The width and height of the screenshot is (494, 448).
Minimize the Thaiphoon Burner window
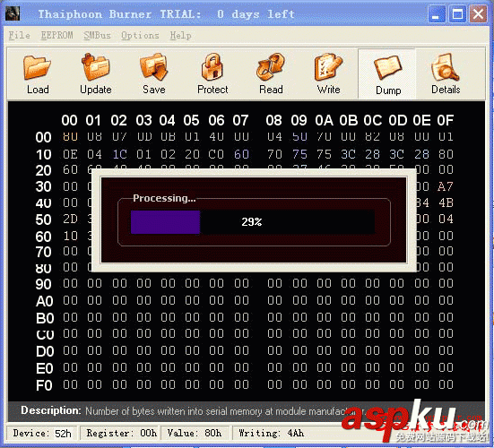(437, 14)
